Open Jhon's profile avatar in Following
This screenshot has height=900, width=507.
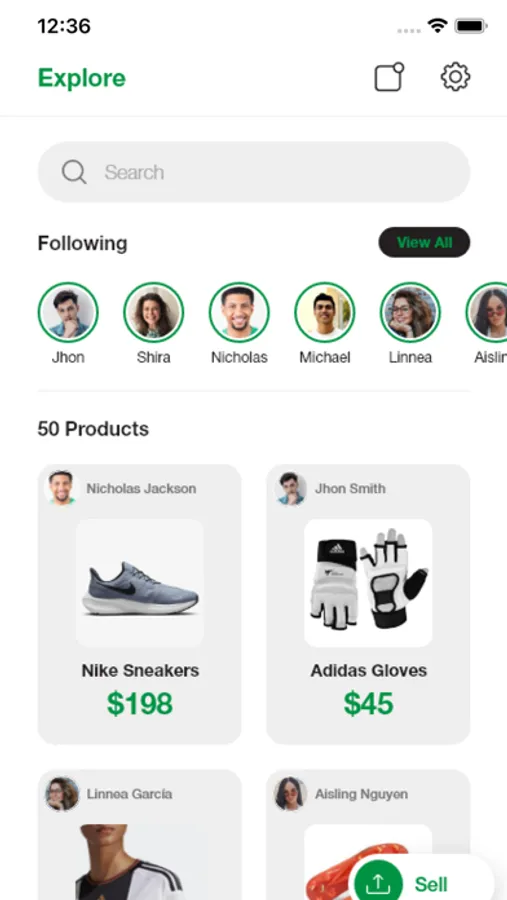pos(68,312)
